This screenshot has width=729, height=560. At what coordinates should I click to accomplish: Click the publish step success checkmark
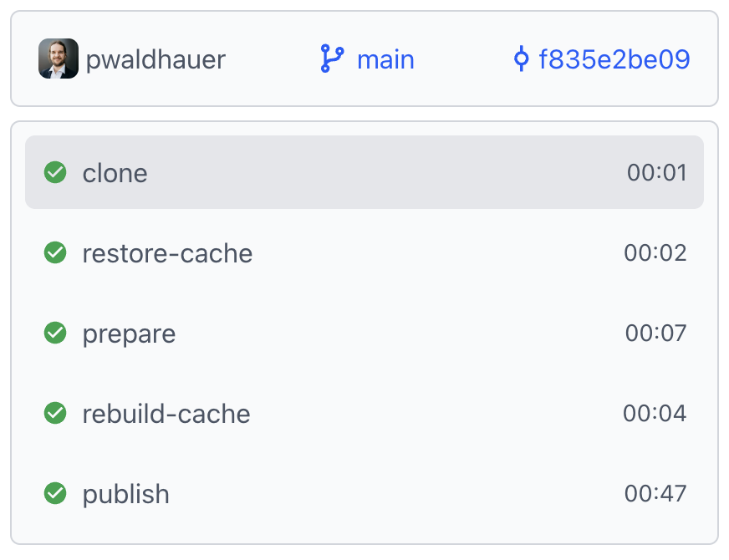[x=55, y=493]
